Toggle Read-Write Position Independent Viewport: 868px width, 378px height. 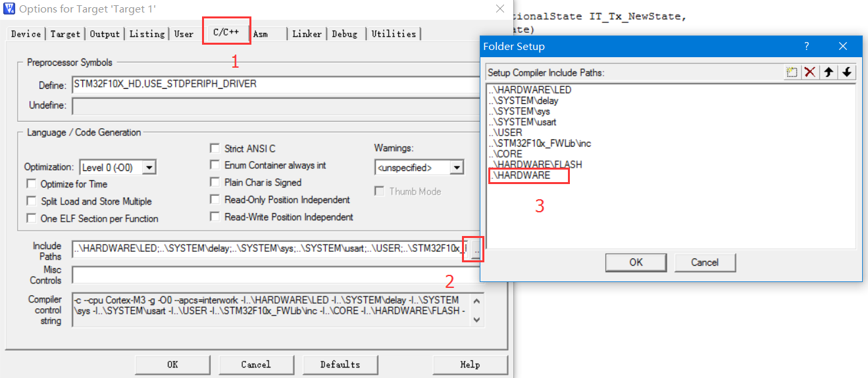[x=215, y=217]
